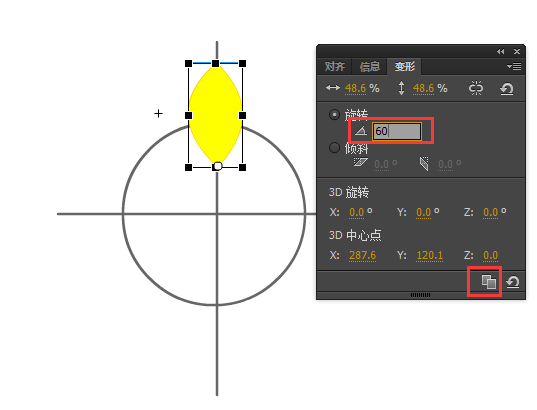The width and height of the screenshot is (537, 410).
Task: Select the 倾斜 (Skew) radio button
Action: click(334, 148)
